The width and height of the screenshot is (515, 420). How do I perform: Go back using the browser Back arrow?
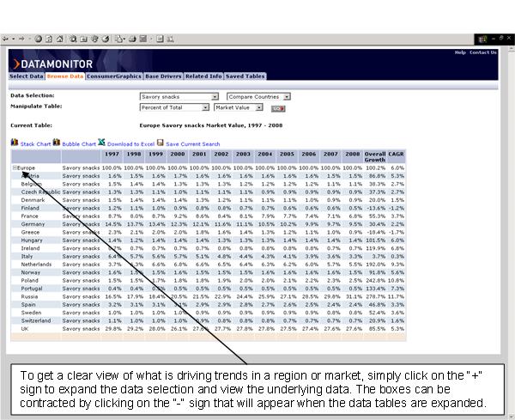[5, 39]
